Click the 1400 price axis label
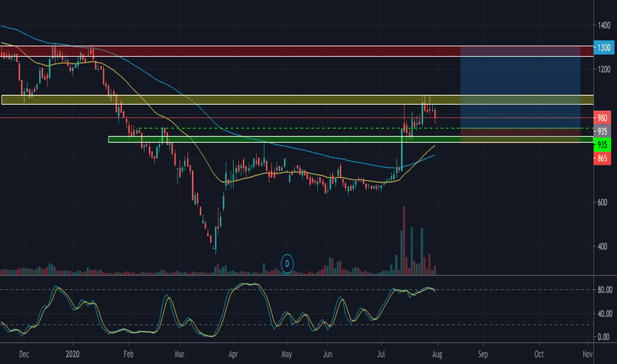The width and height of the screenshot is (617, 364). (604, 25)
